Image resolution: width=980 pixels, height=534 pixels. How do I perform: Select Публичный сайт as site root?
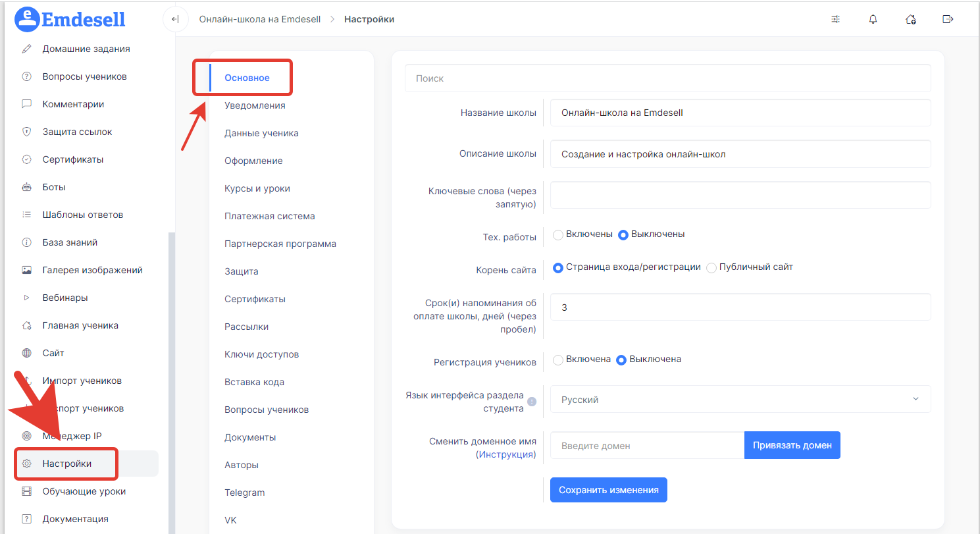coord(711,268)
